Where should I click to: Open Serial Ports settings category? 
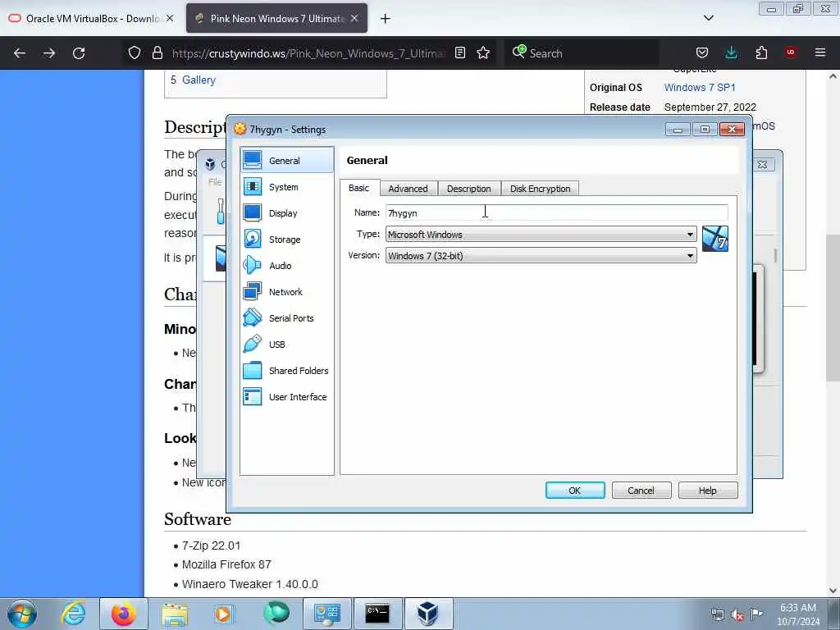[286, 317]
